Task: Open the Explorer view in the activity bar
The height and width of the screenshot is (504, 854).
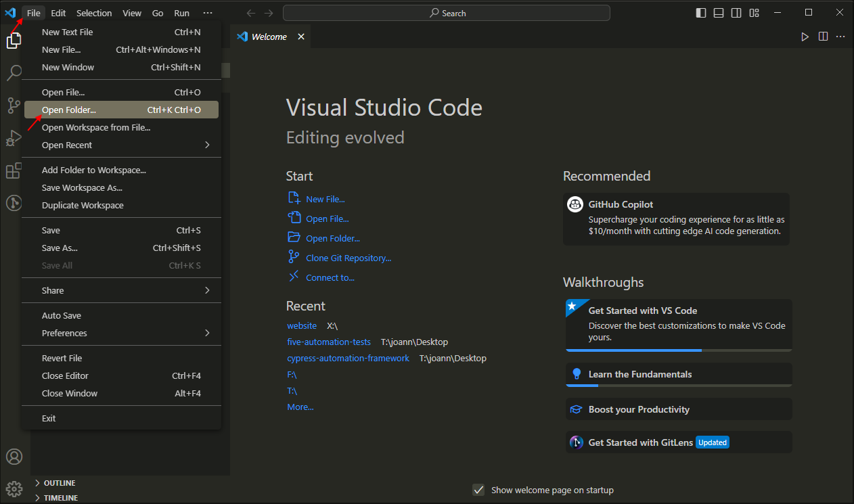Action: pyautogui.click(x=14, y=41)
